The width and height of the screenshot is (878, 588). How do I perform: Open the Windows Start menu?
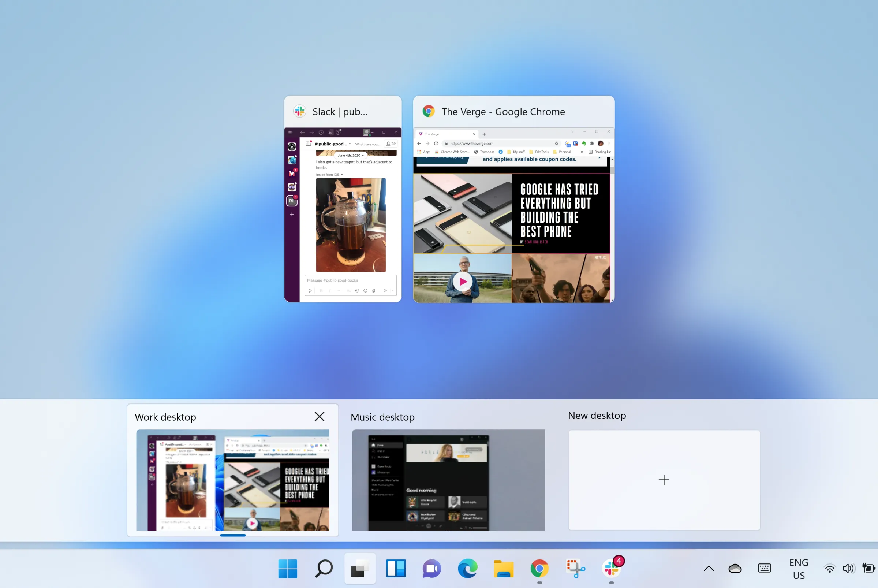coord(288,569)
